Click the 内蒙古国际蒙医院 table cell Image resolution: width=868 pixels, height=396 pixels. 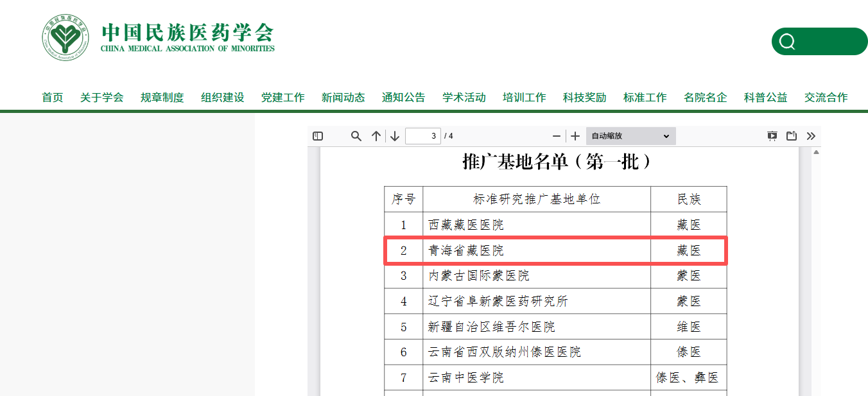(537, 275)
